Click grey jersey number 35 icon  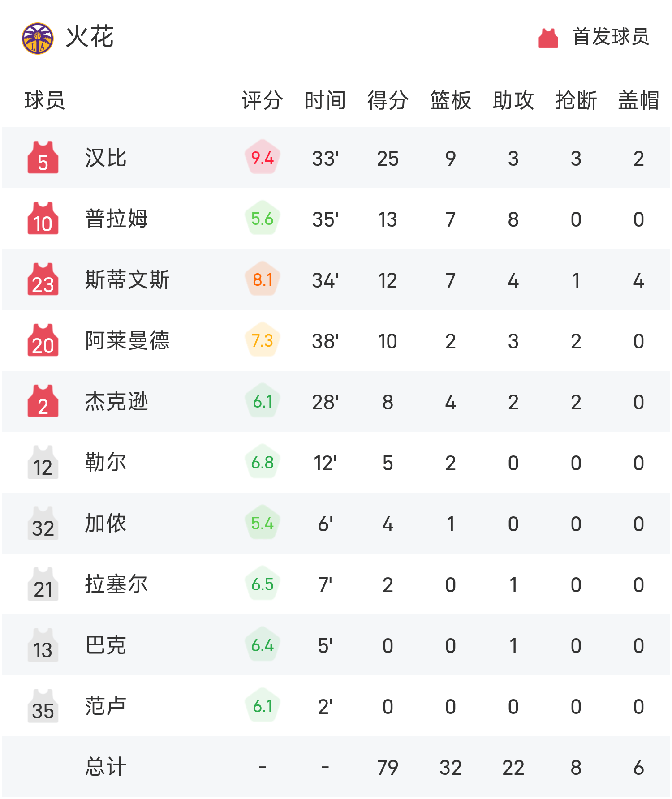click(43, 706)
